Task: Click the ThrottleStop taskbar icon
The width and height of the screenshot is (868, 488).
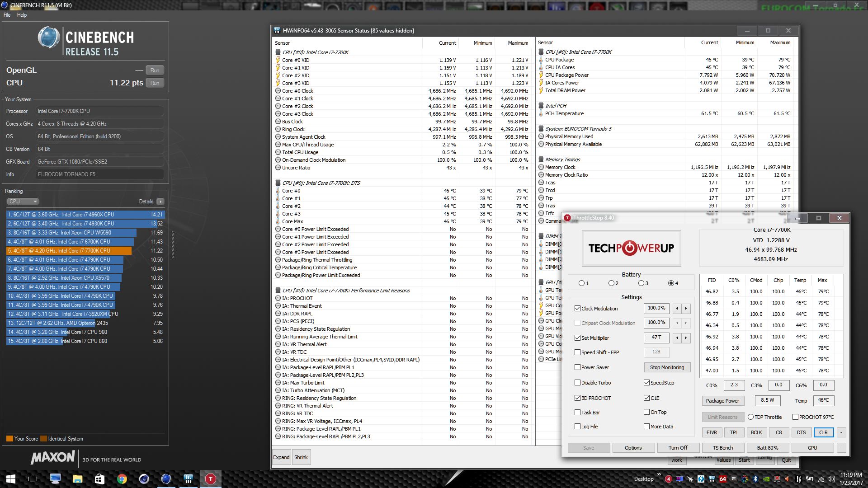Action: click(210, 479)
